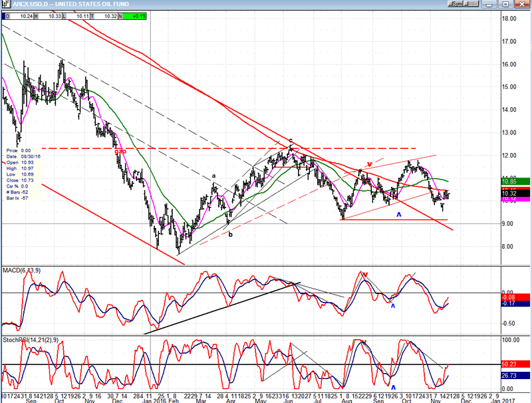Image resolution: width=532 pixels, height=403 pixels.
Task: Click the 18.00 price axis label
Action: pyautogui.click(x=509, y=19)
